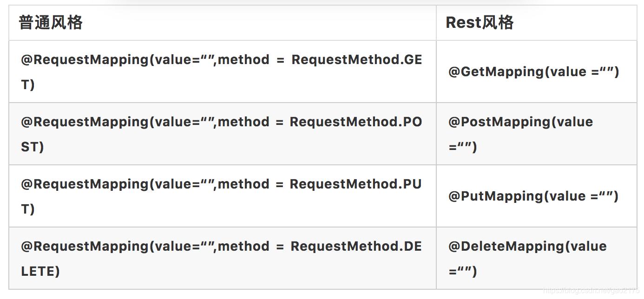Click @RequestMapping text in third row

click(85, 184)
